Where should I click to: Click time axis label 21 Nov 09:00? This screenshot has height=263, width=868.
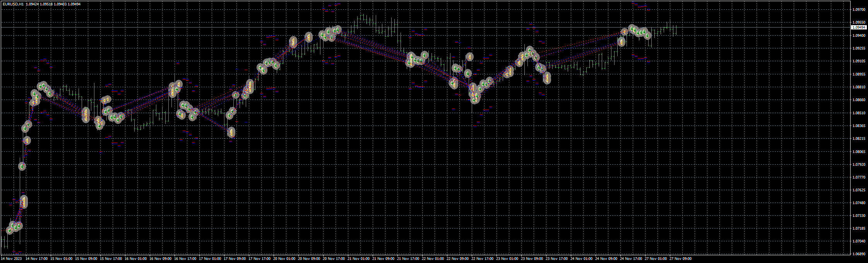pos(383,258)
